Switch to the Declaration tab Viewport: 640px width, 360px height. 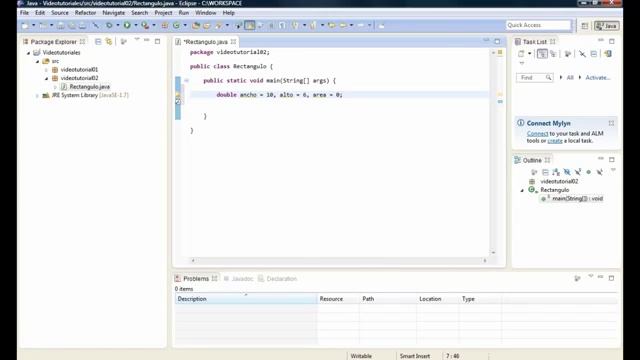point(278,279)
